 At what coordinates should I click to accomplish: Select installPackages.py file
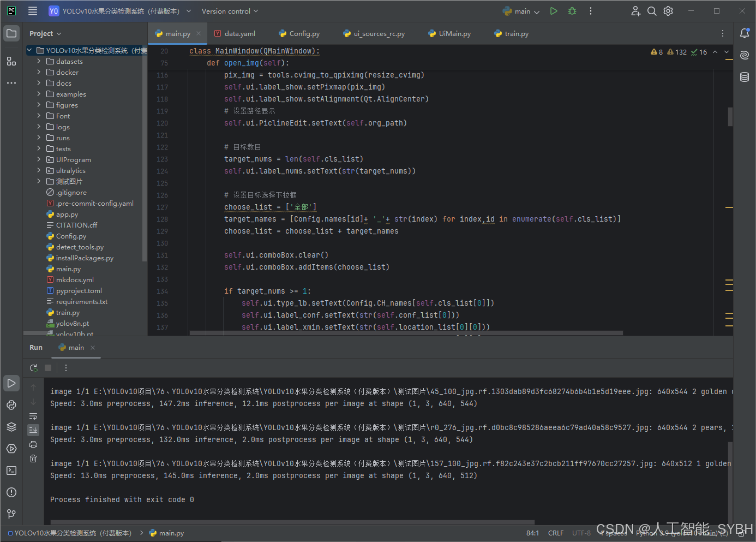pos(85,258)
